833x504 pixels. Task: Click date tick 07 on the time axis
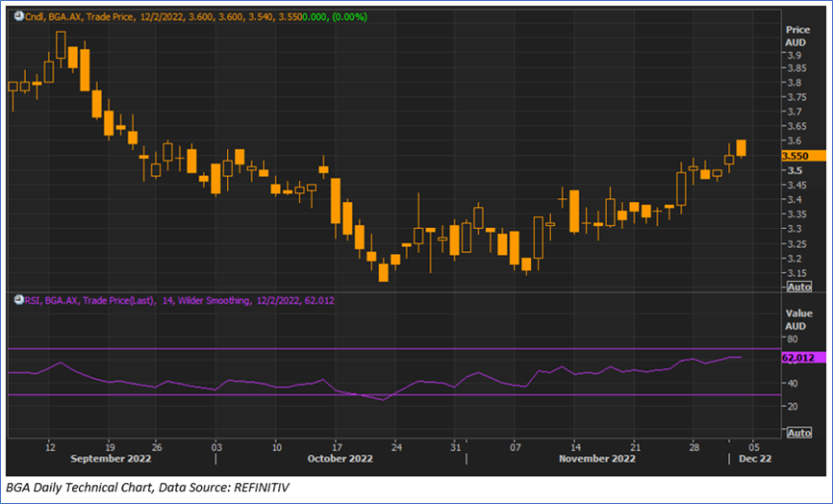515,446
